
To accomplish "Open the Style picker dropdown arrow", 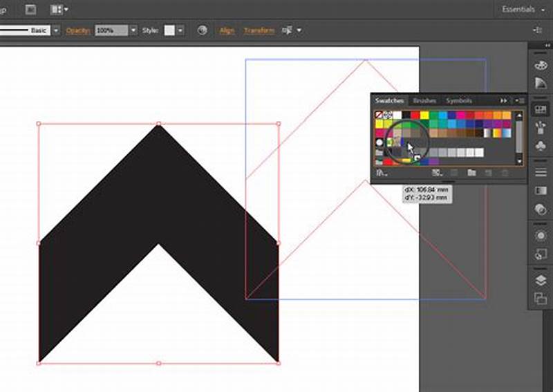I will pyautogui.click(x=180, y=30).
